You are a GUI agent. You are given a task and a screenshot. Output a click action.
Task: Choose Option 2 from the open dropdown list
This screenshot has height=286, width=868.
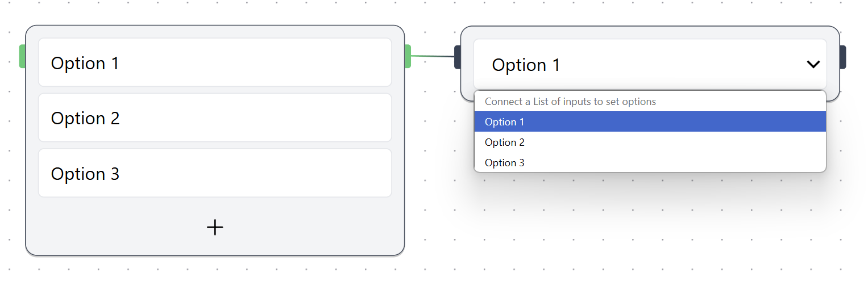point(650,142)
